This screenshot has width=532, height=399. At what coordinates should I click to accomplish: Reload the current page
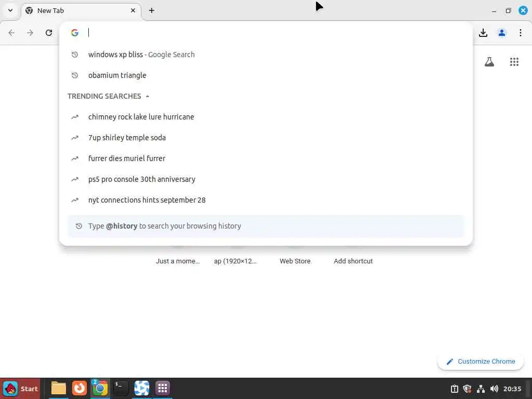(x=48, y=33)
